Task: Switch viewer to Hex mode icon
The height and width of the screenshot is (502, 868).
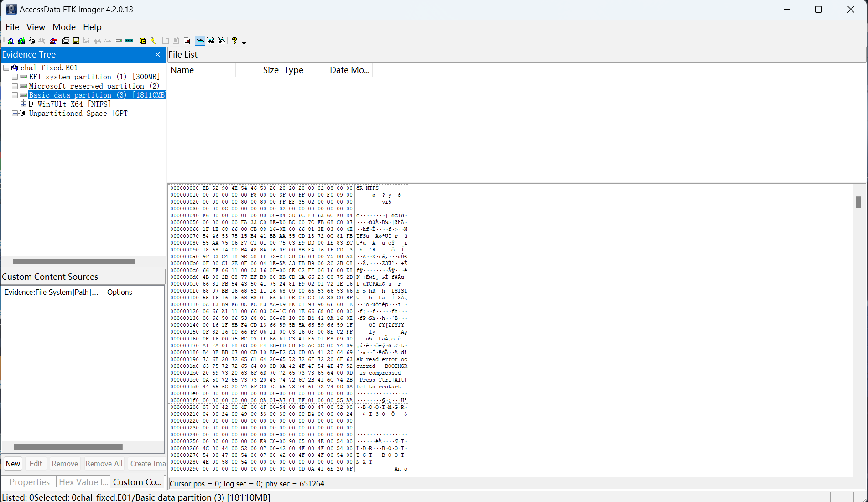Action: pyautogui.click(x=221, y=41)
